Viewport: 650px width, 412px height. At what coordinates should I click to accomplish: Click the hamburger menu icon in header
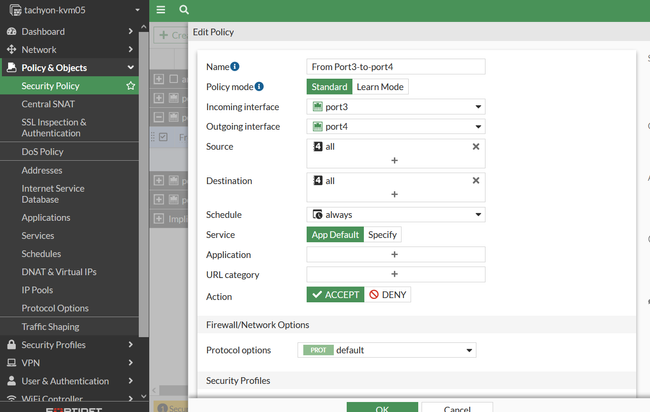(161, 9)
